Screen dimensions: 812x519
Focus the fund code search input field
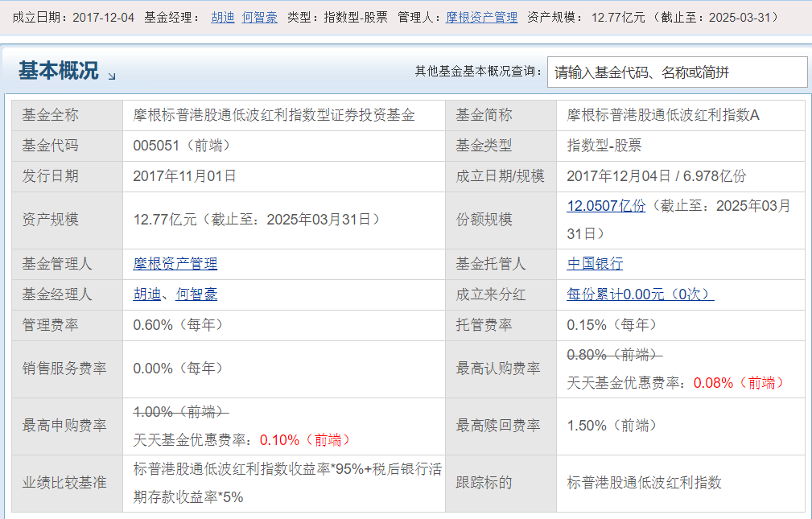(x=677, y=72)
